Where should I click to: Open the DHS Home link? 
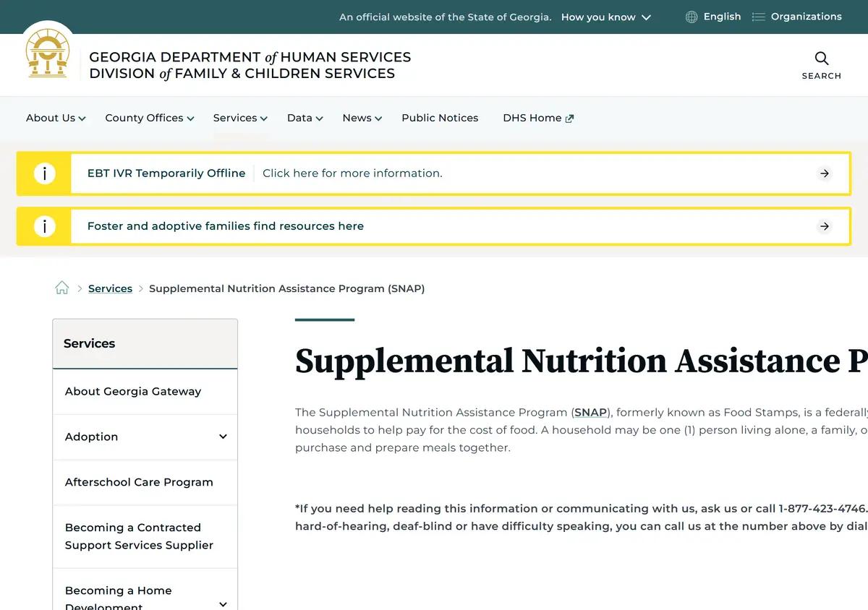point(532,118)
